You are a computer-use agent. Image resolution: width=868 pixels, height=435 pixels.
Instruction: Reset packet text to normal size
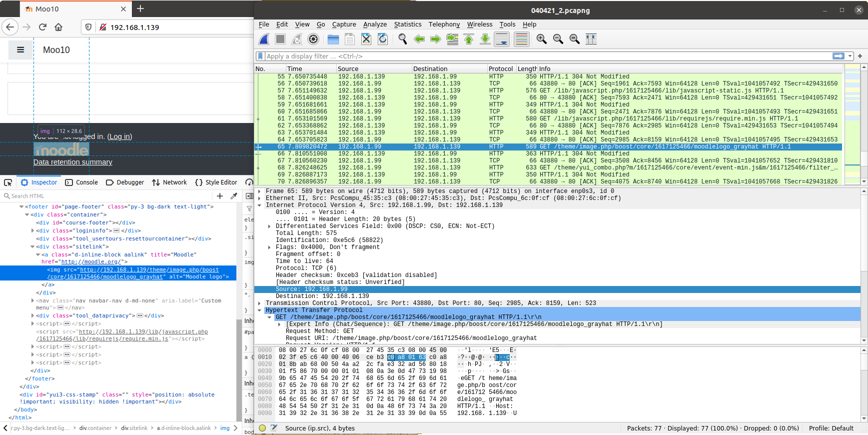[575, 39]
